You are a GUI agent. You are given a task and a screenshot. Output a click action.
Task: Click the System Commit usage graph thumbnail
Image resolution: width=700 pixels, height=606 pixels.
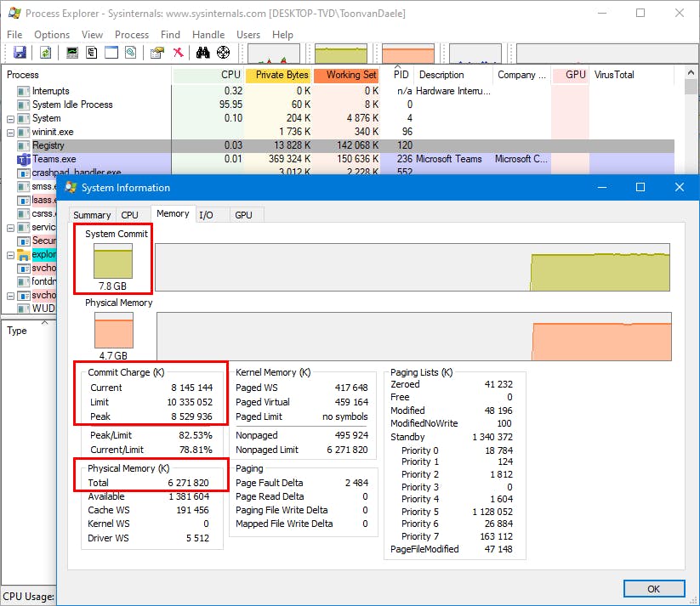tap(113, 262)
